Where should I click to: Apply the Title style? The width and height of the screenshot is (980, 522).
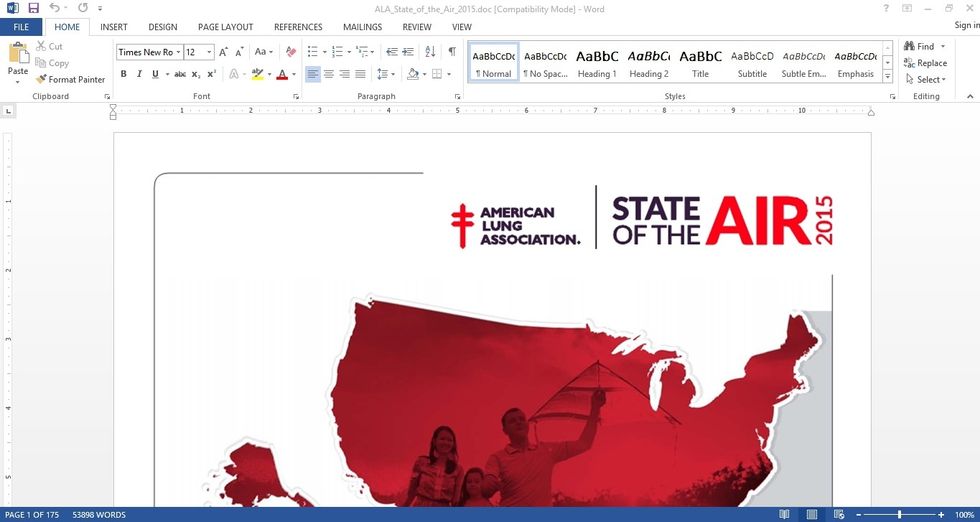point(701,62)
